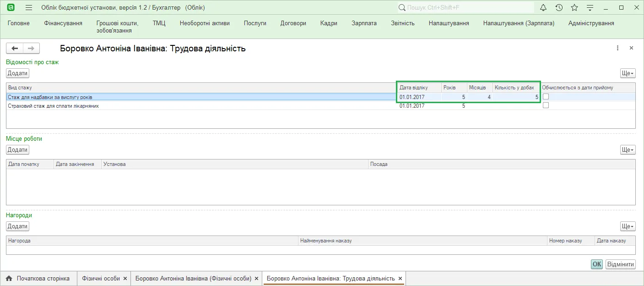Open favorites star icon

[x=574, y=7]
